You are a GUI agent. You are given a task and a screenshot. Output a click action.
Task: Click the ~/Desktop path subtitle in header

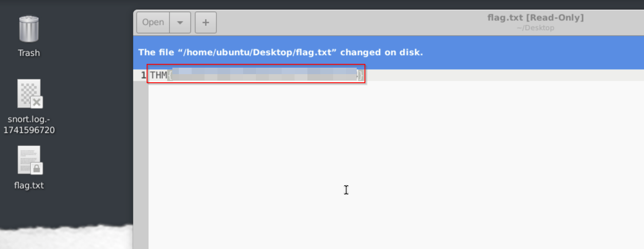coord(536,28)
